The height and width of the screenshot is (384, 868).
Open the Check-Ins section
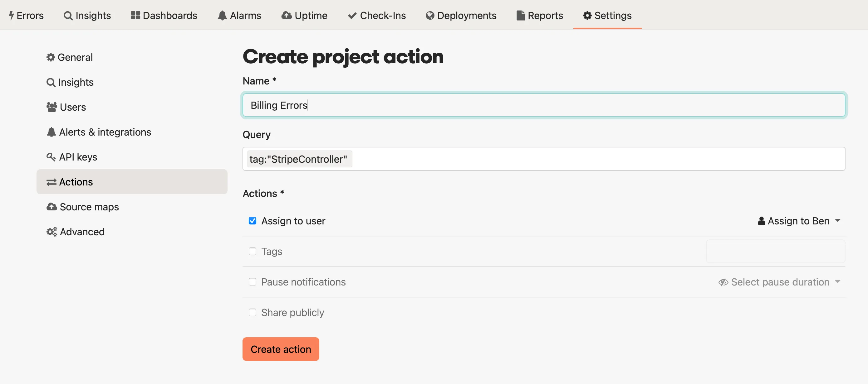point(377,15)
